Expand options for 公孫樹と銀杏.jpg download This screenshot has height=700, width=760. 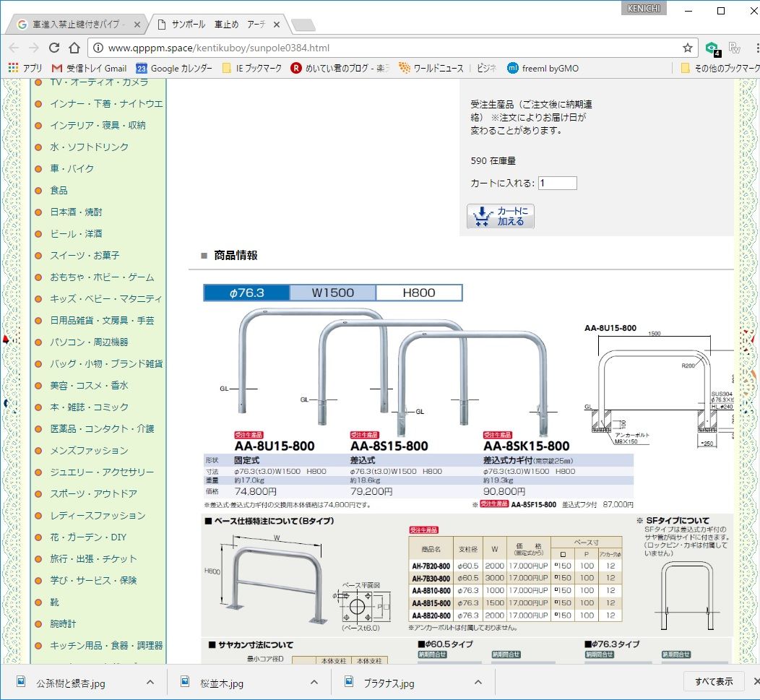pos(150,682)
